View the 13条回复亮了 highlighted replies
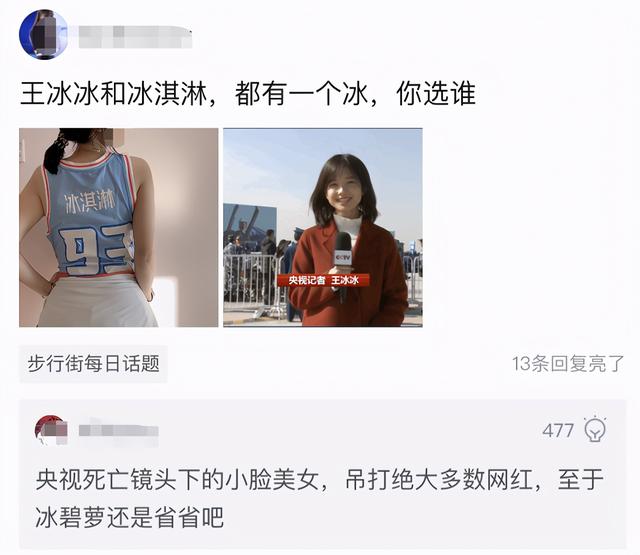The width and height of the screenshot is (640, 555). (x=568, y=364)
